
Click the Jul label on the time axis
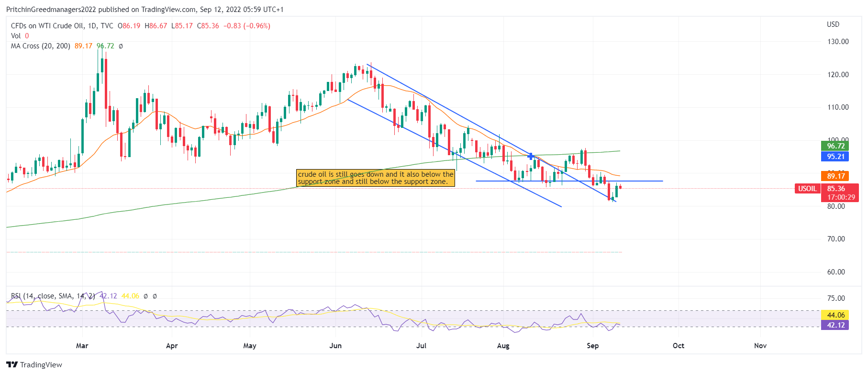[x=422, y=346]
